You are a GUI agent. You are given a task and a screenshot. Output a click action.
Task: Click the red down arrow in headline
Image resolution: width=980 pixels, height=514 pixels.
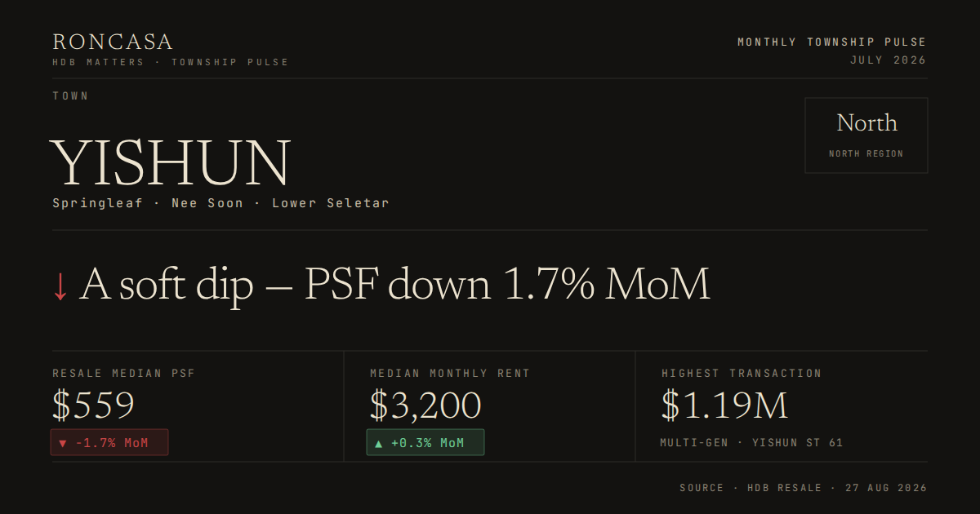coord(60,286)
